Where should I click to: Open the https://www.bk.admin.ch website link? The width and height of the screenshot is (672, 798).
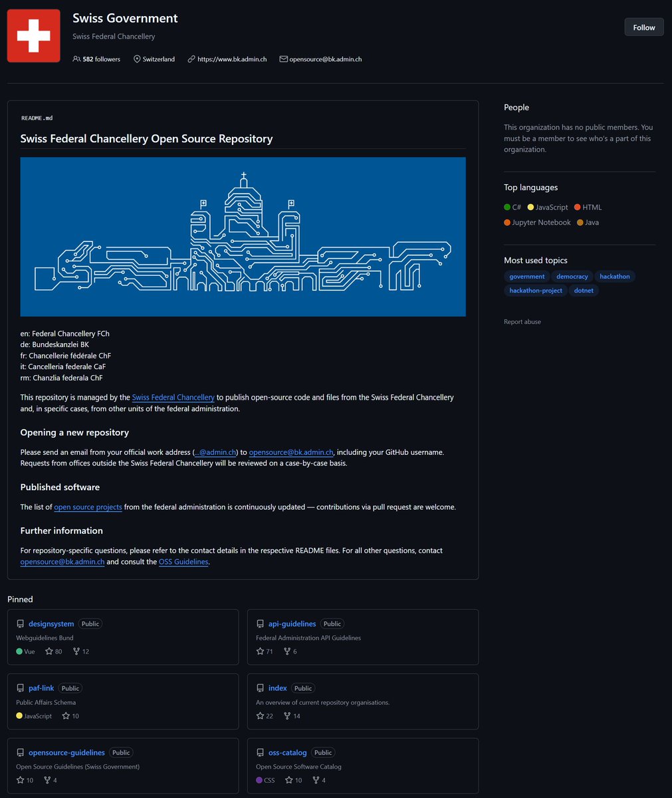[232, 59]
